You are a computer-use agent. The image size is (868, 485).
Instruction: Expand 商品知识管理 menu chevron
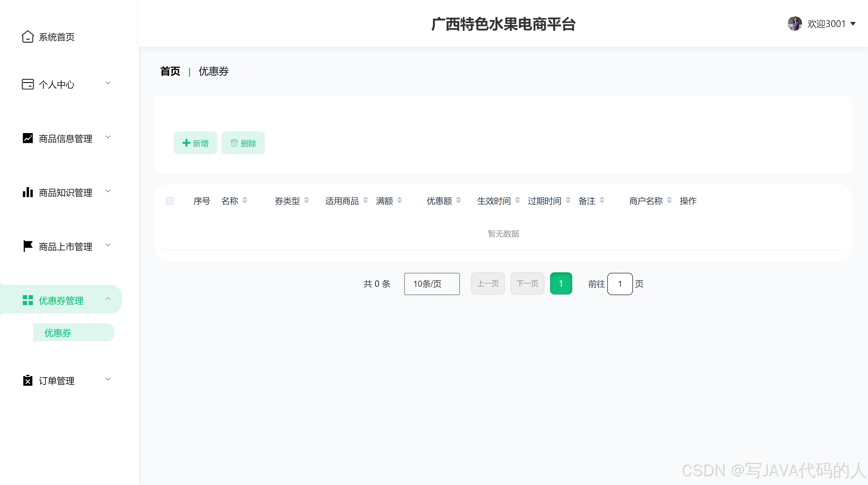108,191
